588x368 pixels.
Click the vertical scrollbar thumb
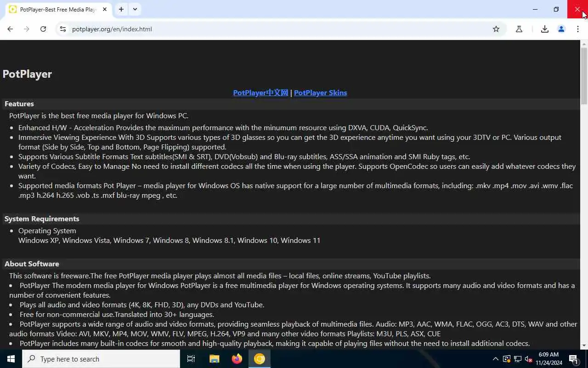584,75
